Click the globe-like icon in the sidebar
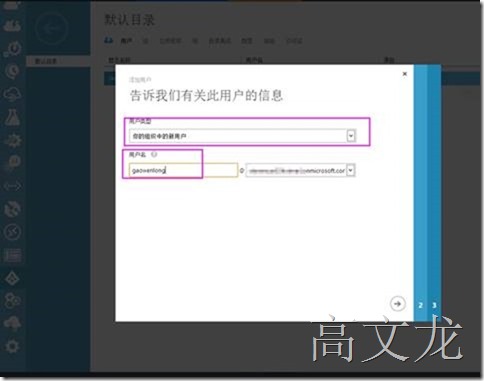Viewport: 484px width, 381px height. coord(13,209)
